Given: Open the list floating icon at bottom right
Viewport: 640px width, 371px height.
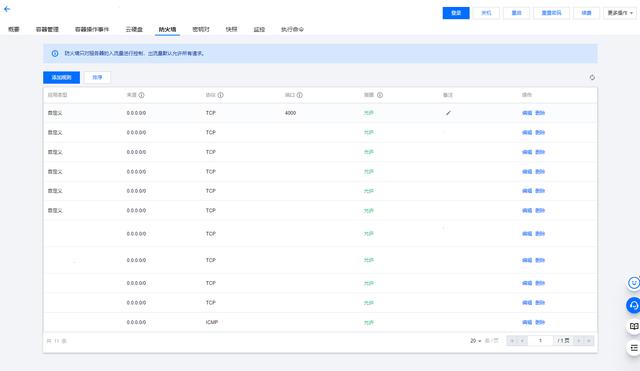Looking at the screenshot, I should (x=633, y=348).
